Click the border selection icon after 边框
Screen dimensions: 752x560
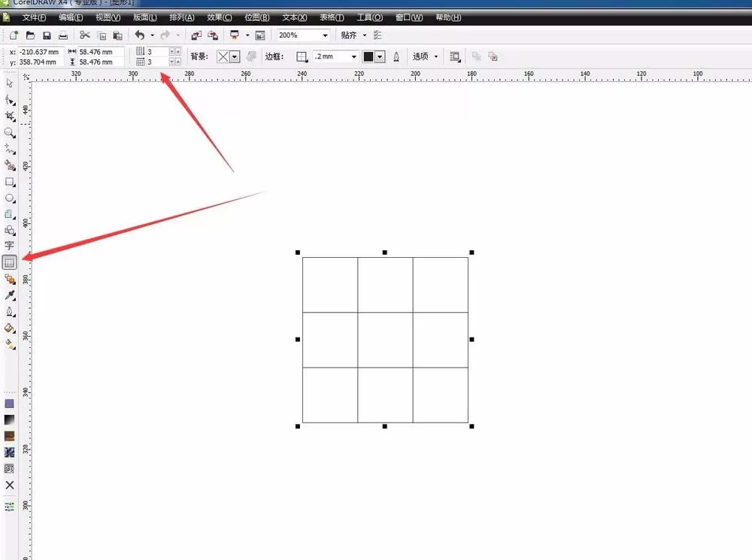[x=302, y=56]
